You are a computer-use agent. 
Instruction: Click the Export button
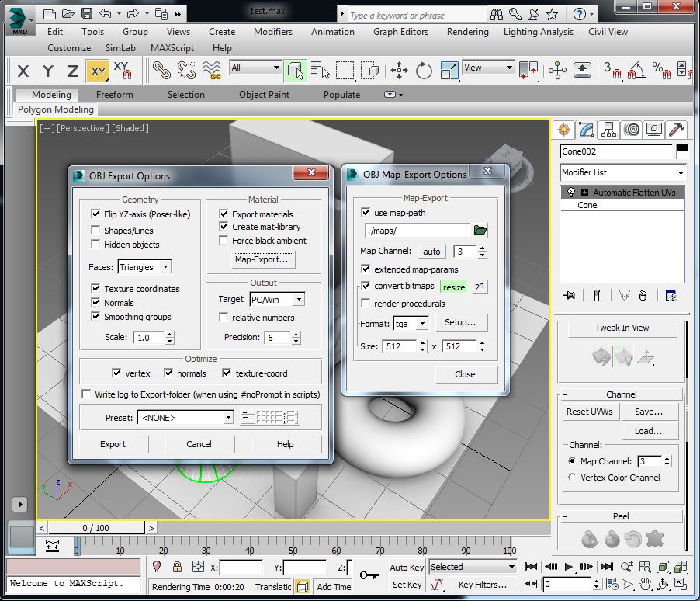[113, 444]
